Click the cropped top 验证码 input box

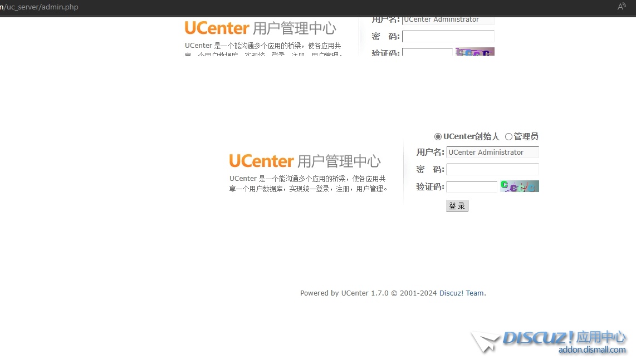point(427,52)
